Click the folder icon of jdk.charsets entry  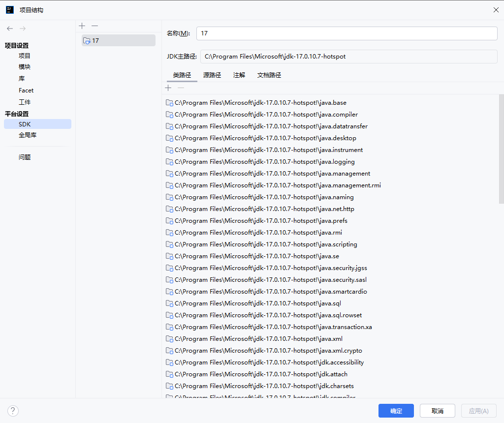[169, 386]
